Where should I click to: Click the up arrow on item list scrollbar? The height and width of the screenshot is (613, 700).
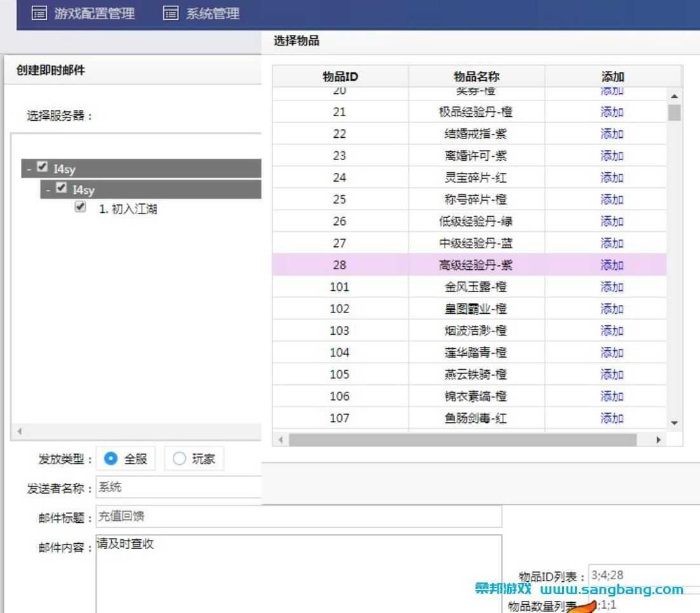(674, 95)
